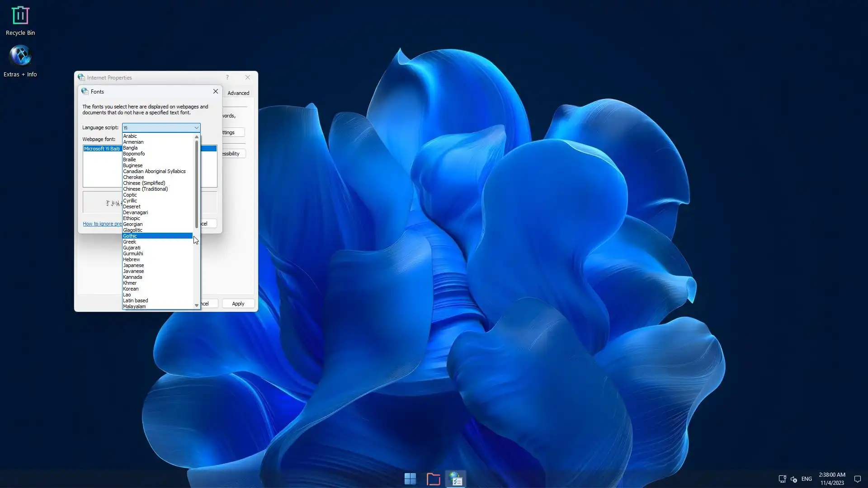This screenshot has height=488, width=868.
Task: Open the How to ignore preset fonts link
Action: coord(102,224)
